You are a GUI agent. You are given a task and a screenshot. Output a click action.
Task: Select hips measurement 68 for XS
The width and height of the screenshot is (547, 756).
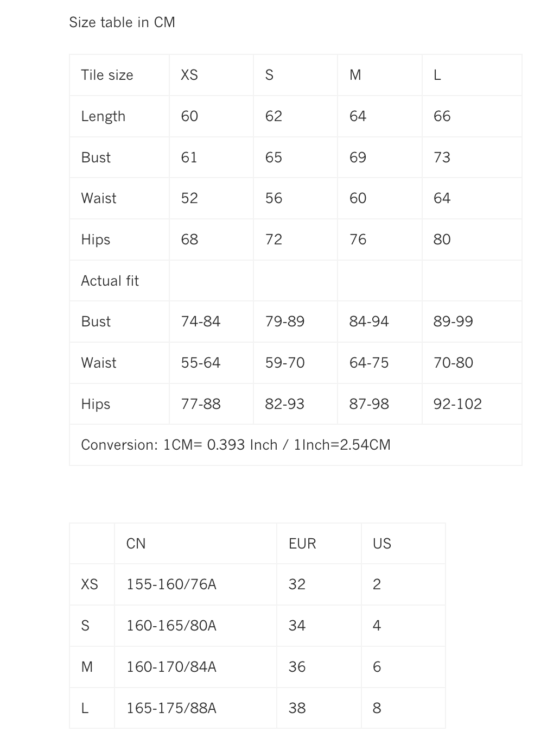tap(189, 240)
